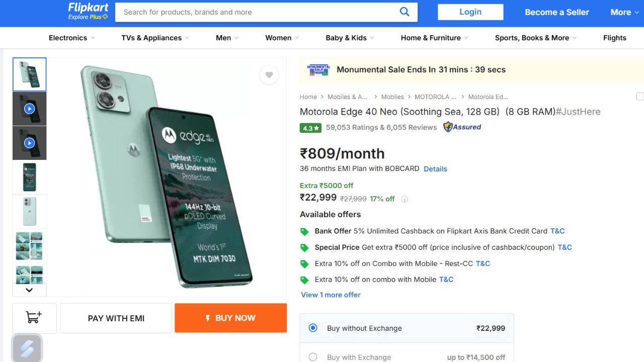This screenshot has height=362, width=644.
Task: Expand the Electronics menu
Action: [x=71, y=38]
